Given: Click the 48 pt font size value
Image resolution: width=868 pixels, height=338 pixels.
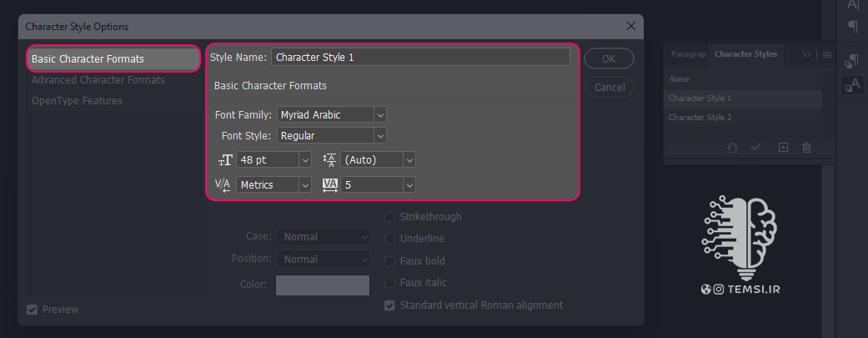Looking at the screenshot, I should pos(268,160).
